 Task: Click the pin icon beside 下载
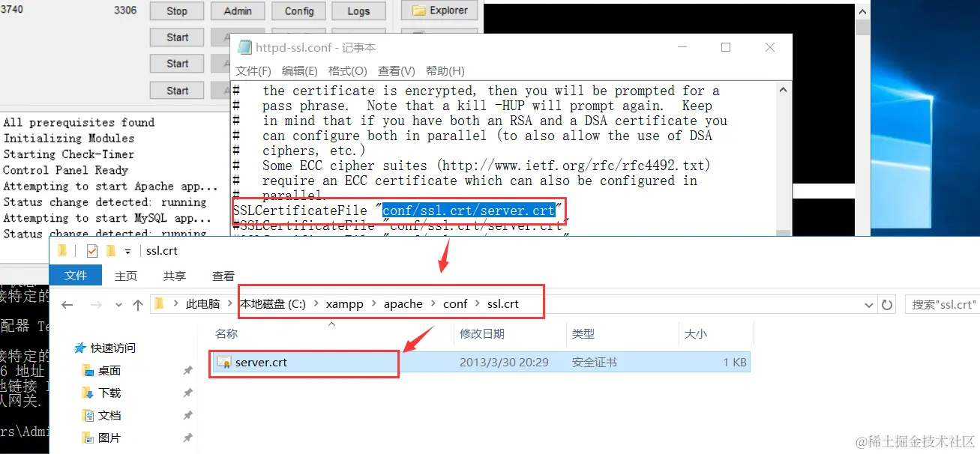[187, 393]
